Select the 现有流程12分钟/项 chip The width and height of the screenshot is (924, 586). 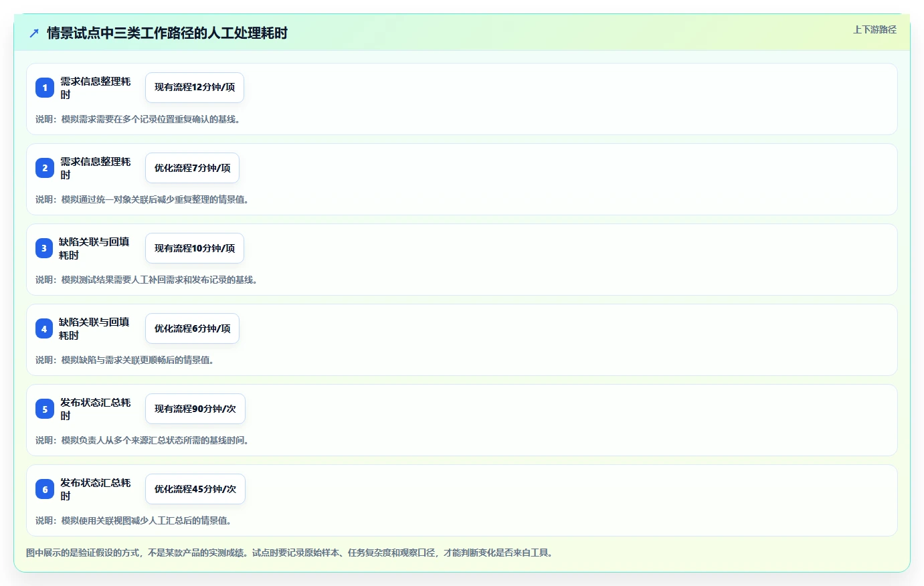pos(195,88)
